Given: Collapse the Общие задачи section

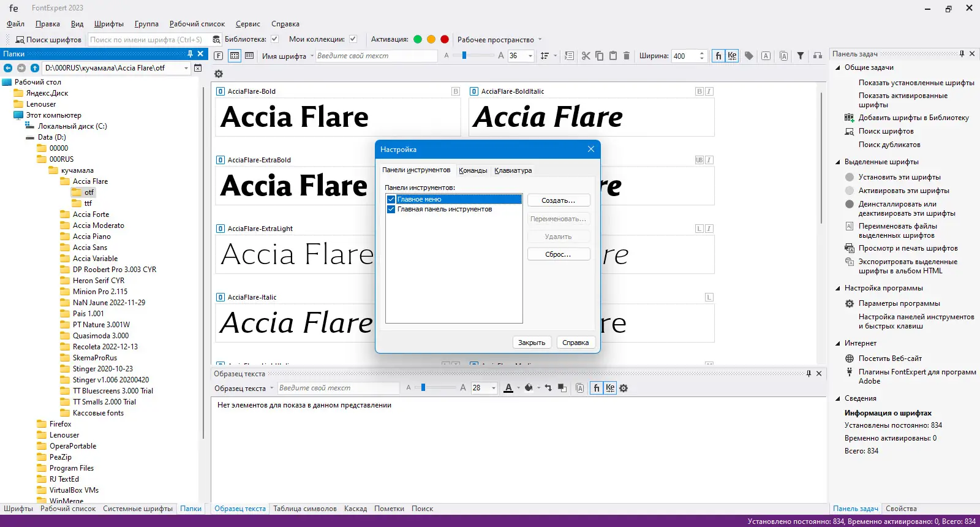Looking at the screenshot, I should 838,67.
